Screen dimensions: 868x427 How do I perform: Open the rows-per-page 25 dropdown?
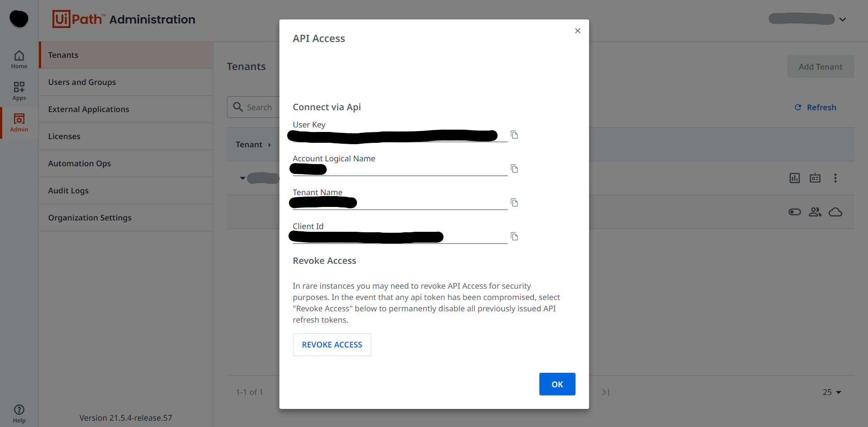(832, 392)
